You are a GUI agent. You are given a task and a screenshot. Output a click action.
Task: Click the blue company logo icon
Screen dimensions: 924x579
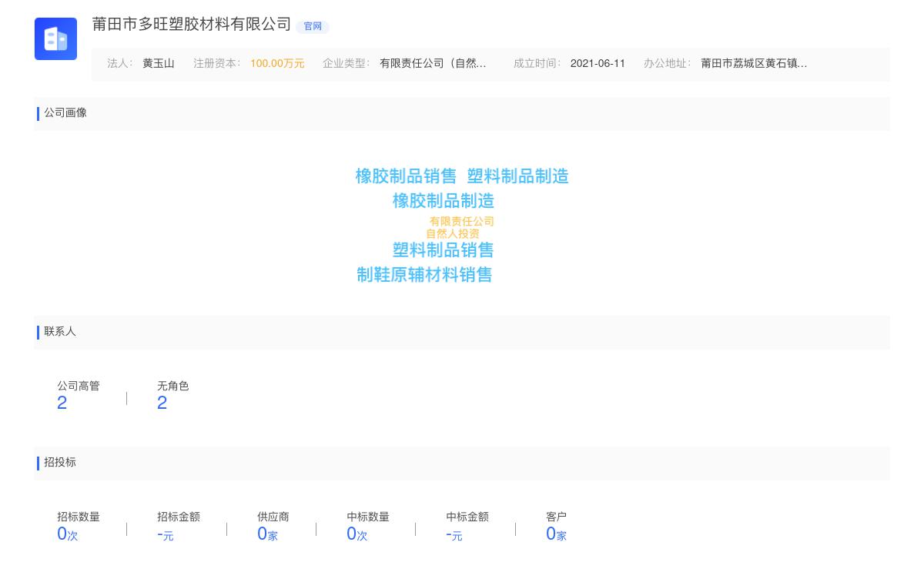click(x=55, y=38)
